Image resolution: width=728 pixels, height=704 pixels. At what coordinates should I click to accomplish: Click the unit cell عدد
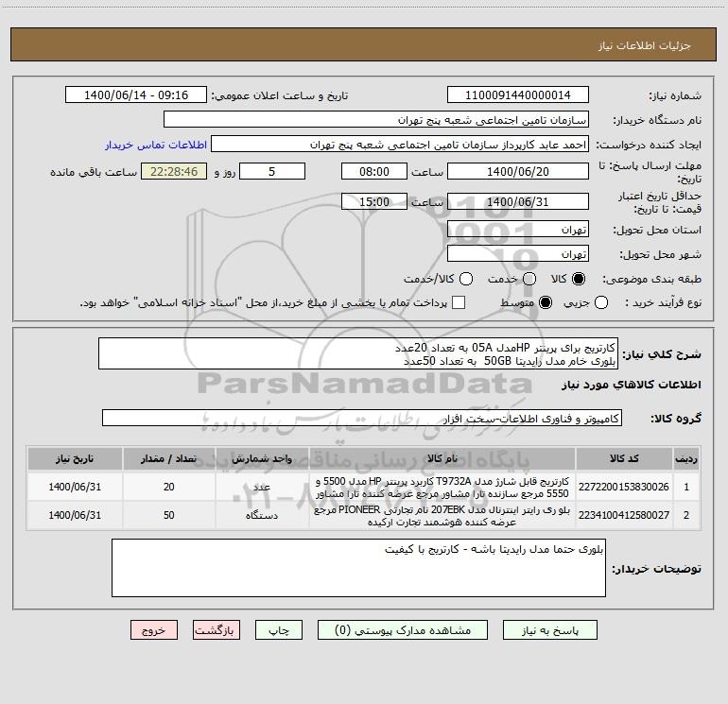click(262, 487)
